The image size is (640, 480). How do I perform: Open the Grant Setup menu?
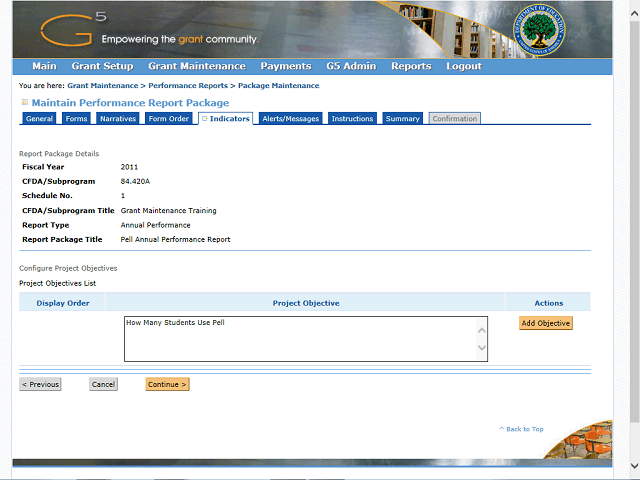(x=102, y=66)
